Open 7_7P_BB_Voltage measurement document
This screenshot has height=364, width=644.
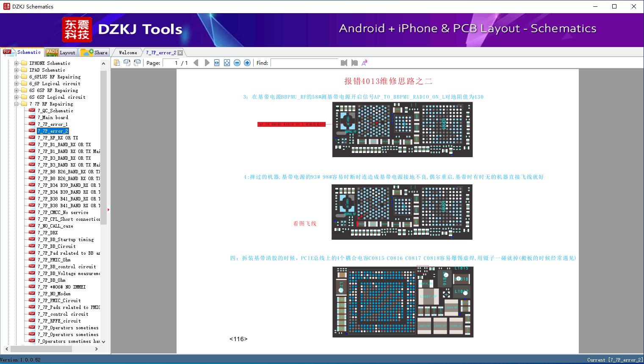pyautogui.click(x=69, y=273)
